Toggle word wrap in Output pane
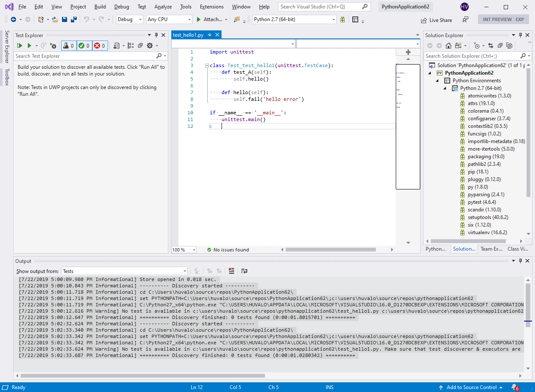Viewport: 535px width, 392px height. click(x=244, y=271)
